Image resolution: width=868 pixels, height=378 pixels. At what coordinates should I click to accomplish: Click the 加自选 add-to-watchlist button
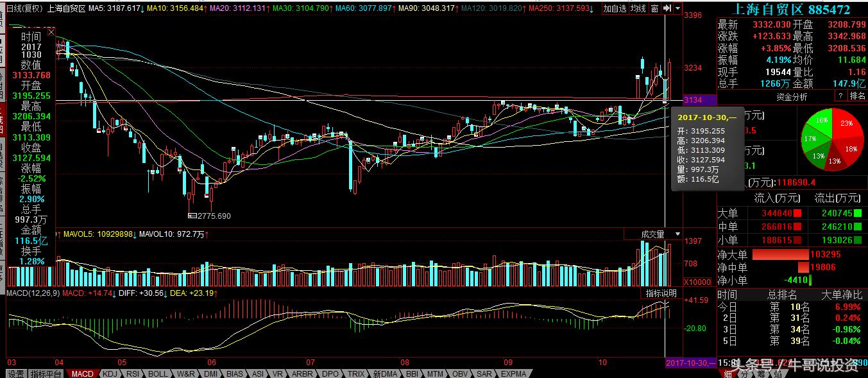pos(615,8)
